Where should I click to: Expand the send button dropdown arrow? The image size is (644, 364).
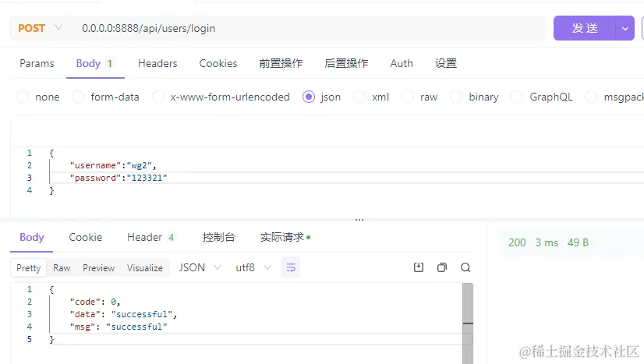click(x=625, y=28)
